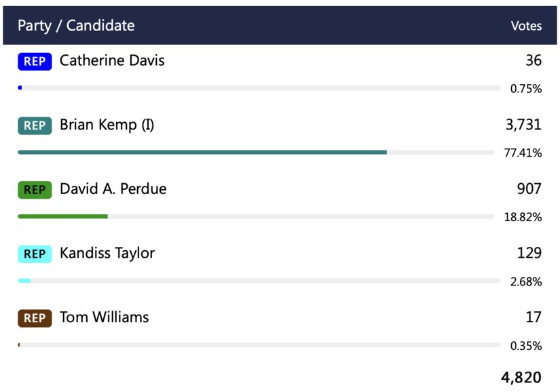Click David A. Perdue's 907 vote count
Image resolution: width=560 pixels, height=392 pixels.
tap(529, 189)
